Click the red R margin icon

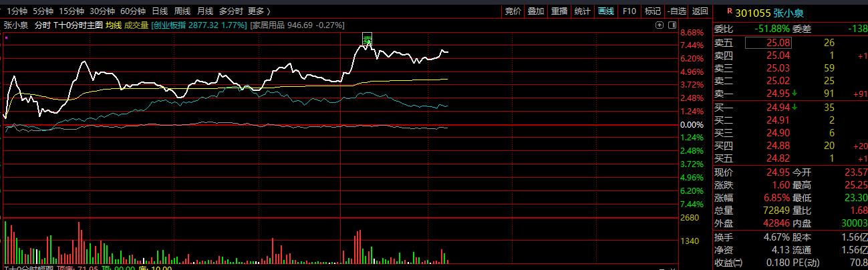click(x=728, y=11)
